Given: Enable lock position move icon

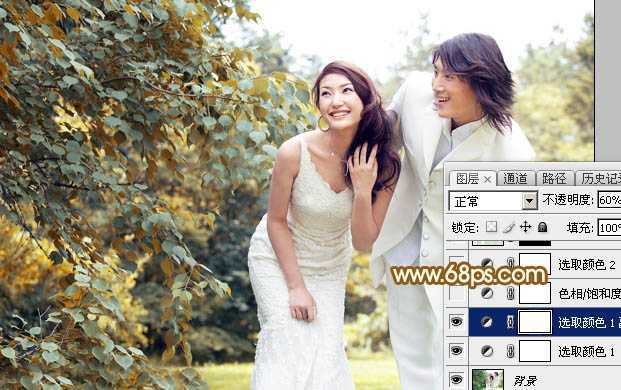Looking at the screenshot, I should click(525, 227).
